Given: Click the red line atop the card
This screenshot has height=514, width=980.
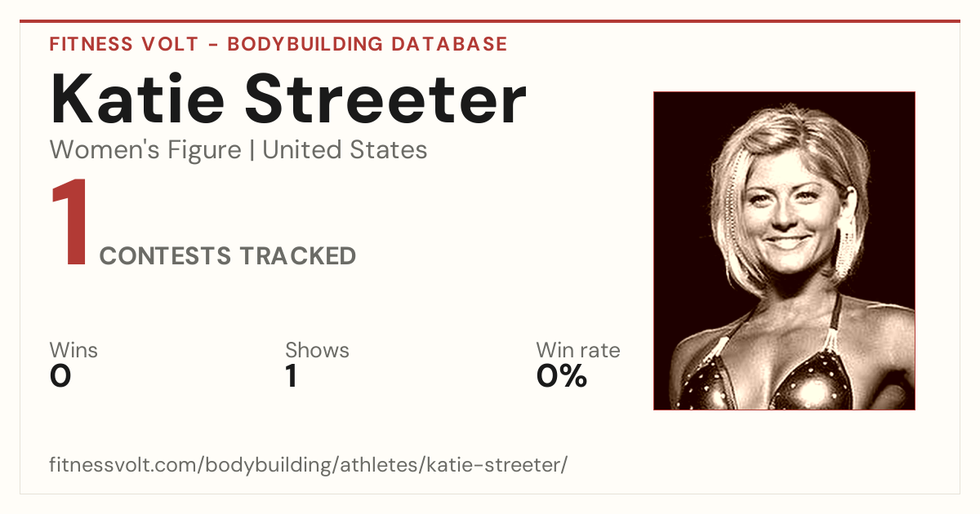Looking at the screenshot, I should click(x=490, y=21).
